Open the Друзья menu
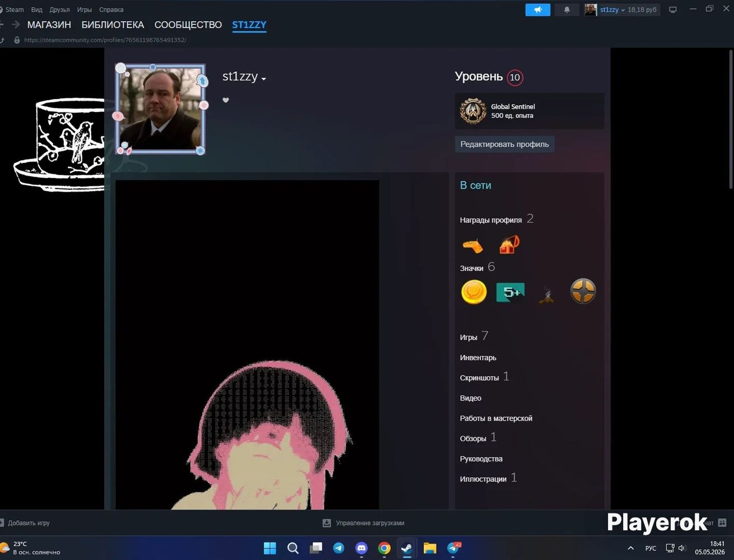The height and width of the screenshot is (560, 734). click(x=59, y=10)
